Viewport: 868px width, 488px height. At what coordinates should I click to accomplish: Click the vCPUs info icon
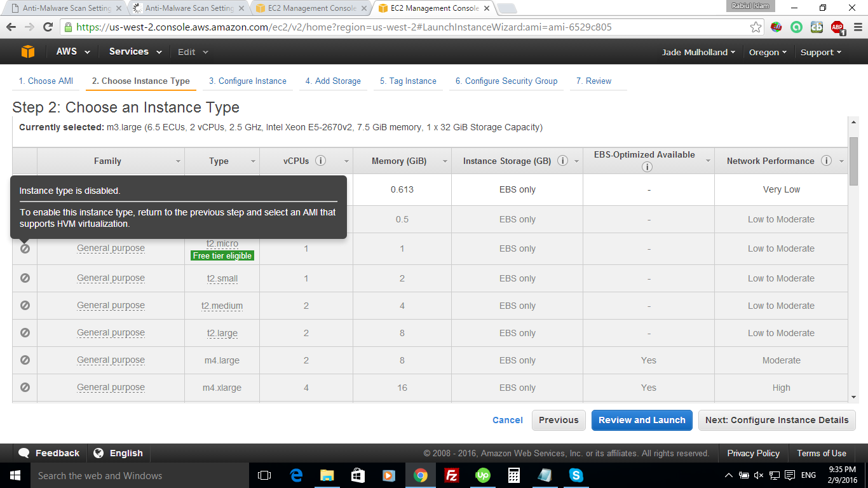[x=321, y=161]
